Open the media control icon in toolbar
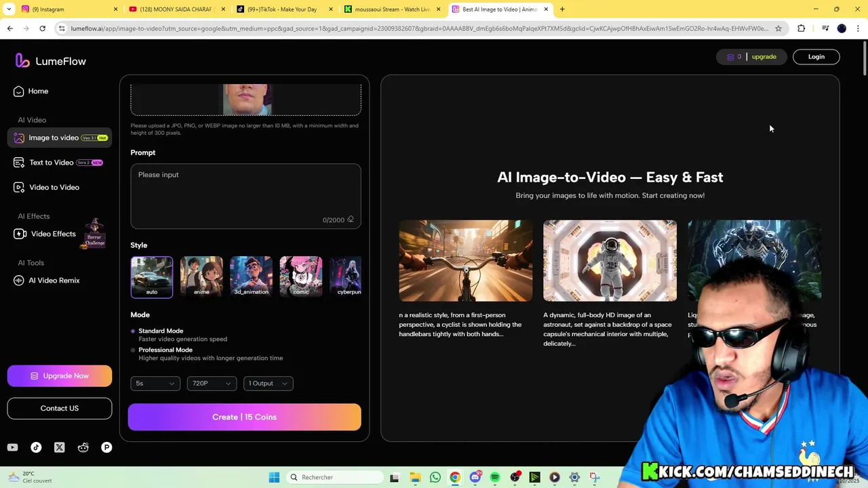The image size is (868, 488). [x=825, y=28]
